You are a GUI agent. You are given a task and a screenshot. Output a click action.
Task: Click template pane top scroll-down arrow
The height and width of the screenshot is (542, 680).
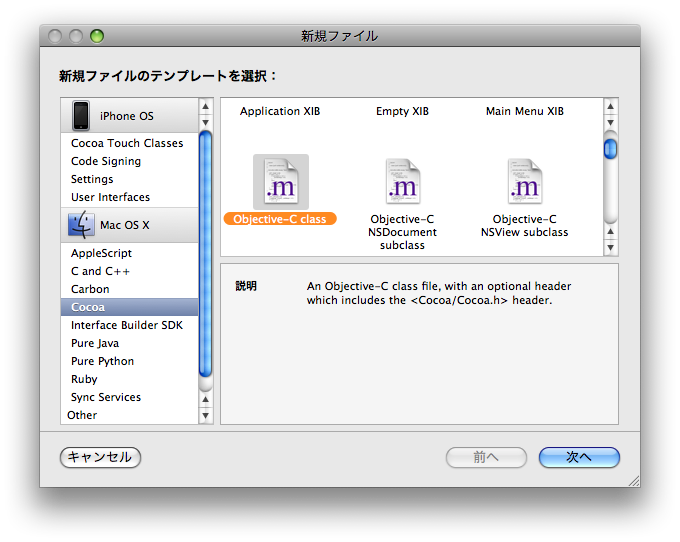click(x=611, y=123)
